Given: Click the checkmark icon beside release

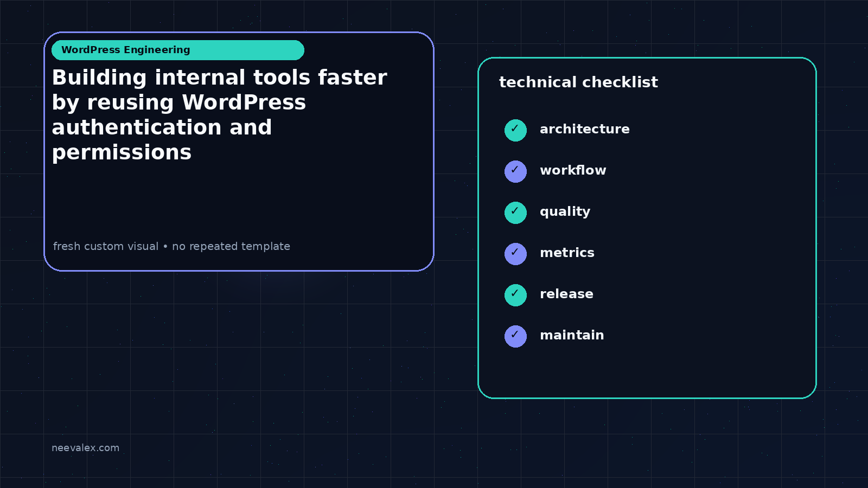Looking at the screenshot, I should pyautogui.click(x=515, y=295).
